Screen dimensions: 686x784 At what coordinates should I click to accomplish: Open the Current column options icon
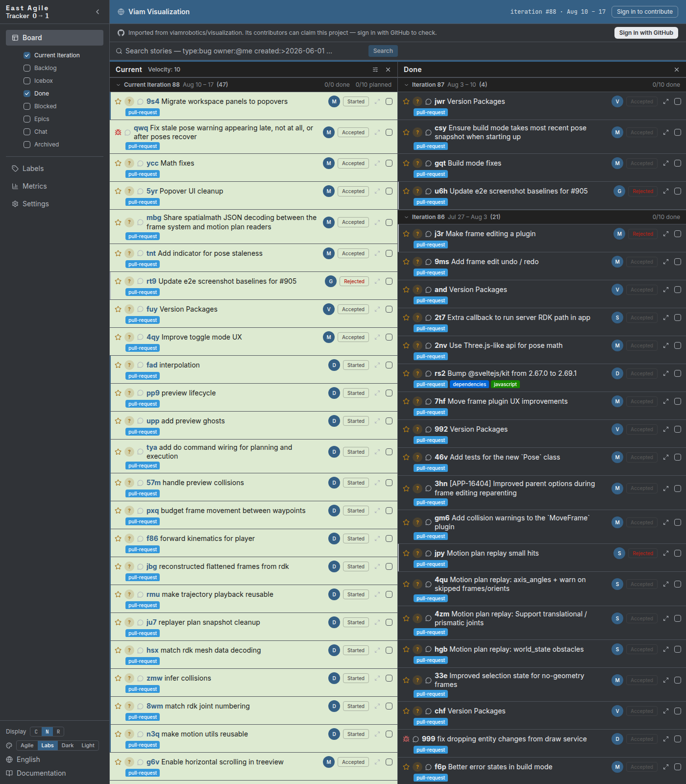pyautogui.click(x=375, y=70)
